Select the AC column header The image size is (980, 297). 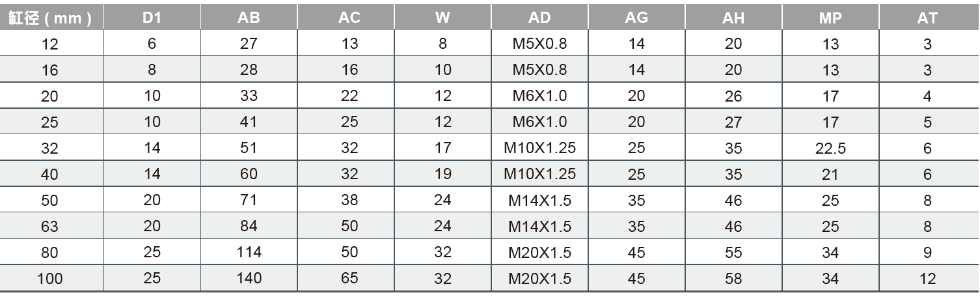pyautogui.click(x=349, y=18)
